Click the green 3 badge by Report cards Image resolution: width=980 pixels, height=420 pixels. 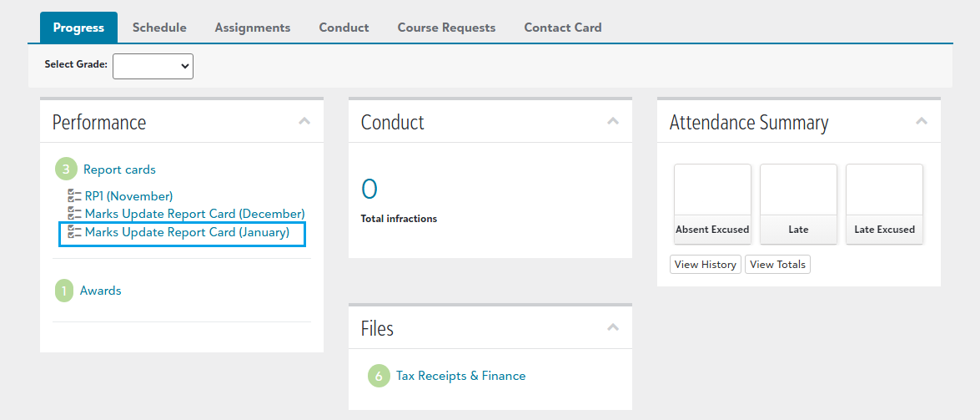[66, 169]
